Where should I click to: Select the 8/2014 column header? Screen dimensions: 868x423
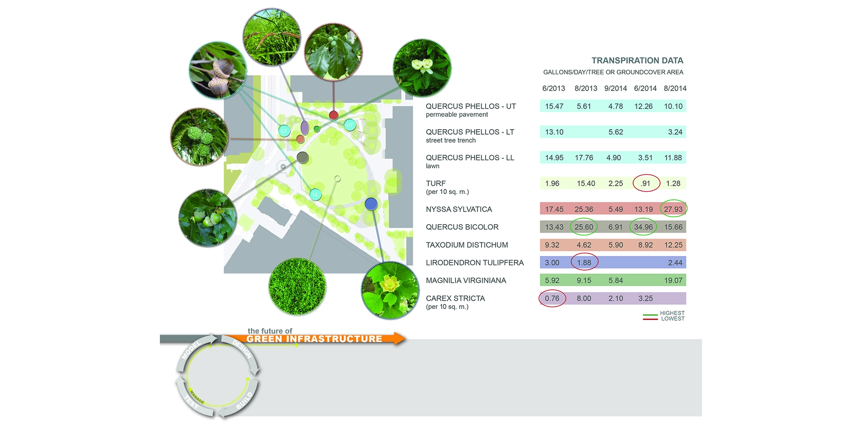tap(675, 89)
